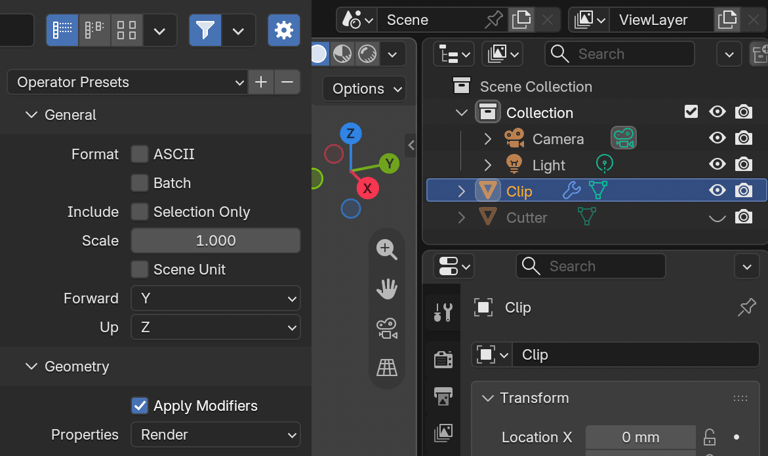Screen dimensions: 768x456
Task: Show the hidden Cutter object
Action: click(x=717, y=217)
